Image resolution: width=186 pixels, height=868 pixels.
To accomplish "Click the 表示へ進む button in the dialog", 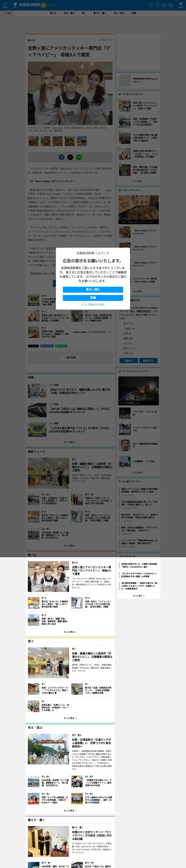I will tap(93, 290).
